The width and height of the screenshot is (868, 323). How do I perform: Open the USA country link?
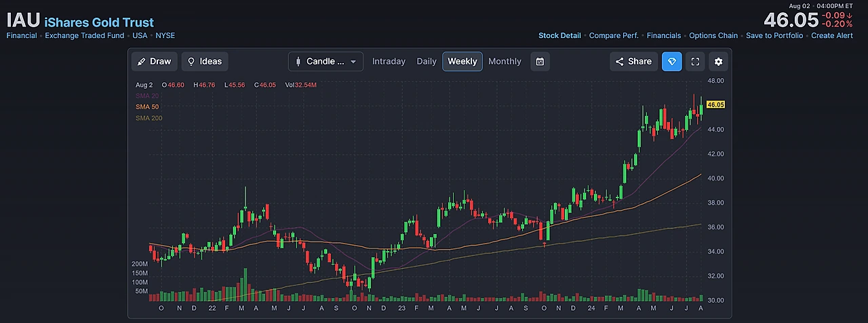tap(140, 35)
